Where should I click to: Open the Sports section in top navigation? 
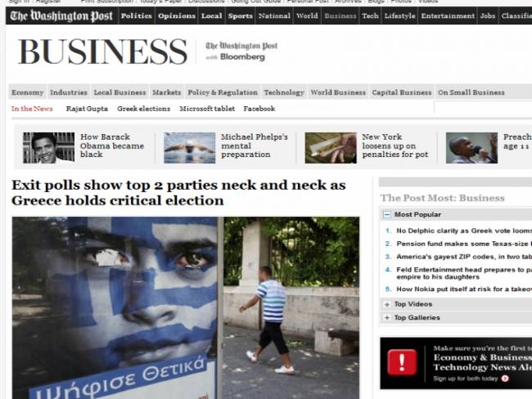(240, 16)
